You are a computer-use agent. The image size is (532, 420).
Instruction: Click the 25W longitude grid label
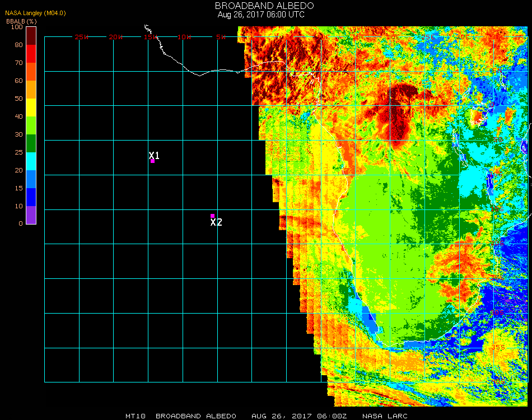tap(82, 37)
